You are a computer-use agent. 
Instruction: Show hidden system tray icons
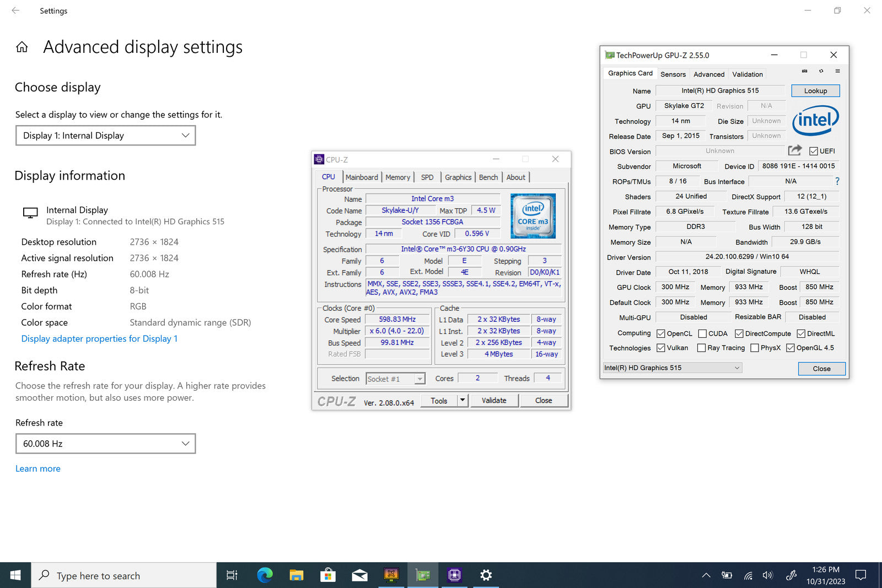(706, 575)
